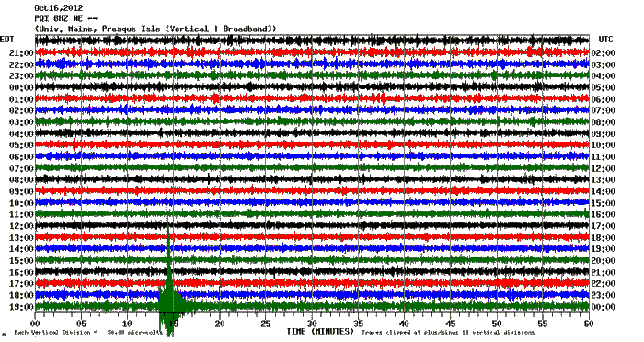Click the "30" minute axis tick label
Image resolution: width=644 pixels, height=342 pixels.
tap(312, 324)
